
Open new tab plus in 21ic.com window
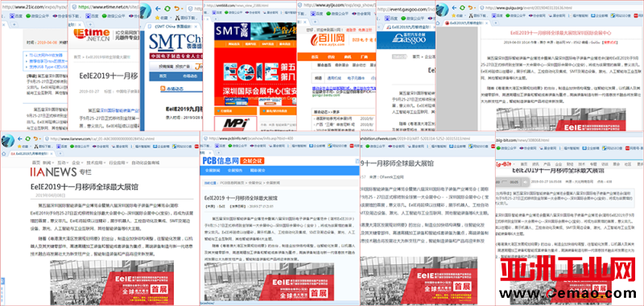click(x=14, y=24)
